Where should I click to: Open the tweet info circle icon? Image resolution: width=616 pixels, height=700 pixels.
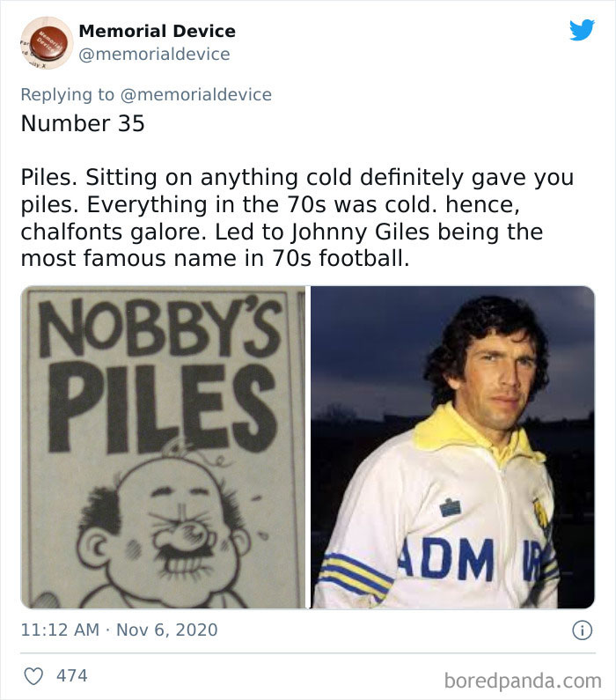581,630
